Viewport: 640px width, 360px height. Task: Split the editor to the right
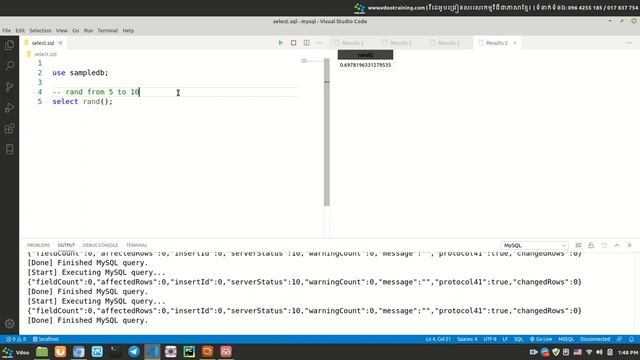point(307,43)
